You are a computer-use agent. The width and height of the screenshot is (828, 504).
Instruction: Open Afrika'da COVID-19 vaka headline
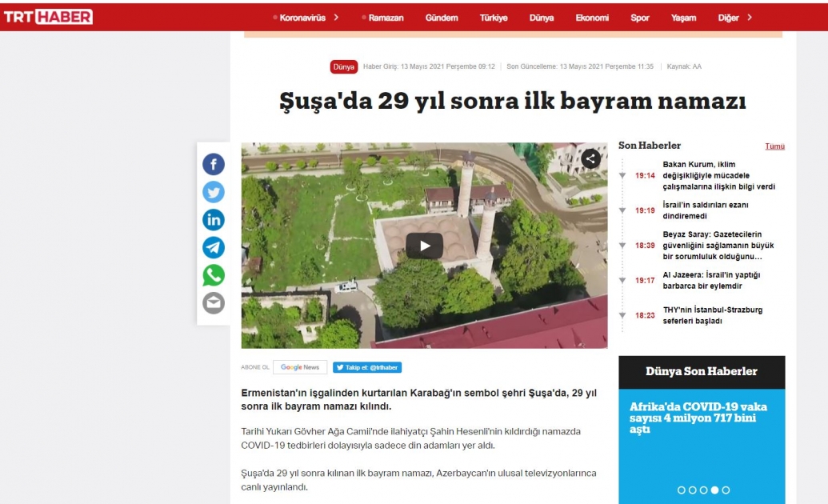pos(698,418)
